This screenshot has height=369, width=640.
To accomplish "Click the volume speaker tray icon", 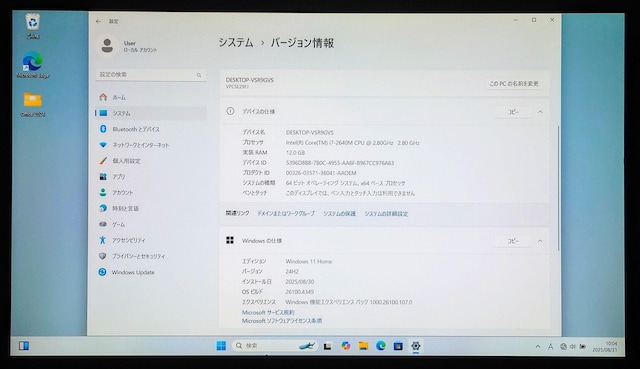I will coord(573,347).
